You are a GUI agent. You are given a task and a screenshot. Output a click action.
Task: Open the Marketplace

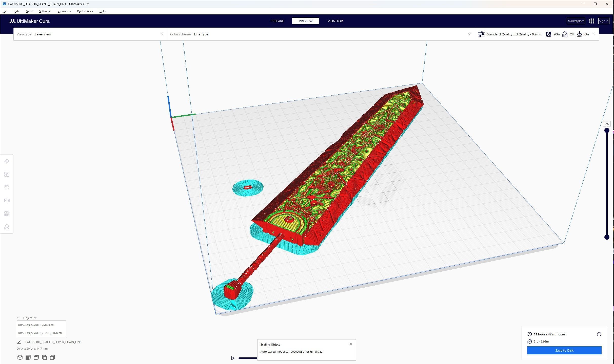click(576, 21)
